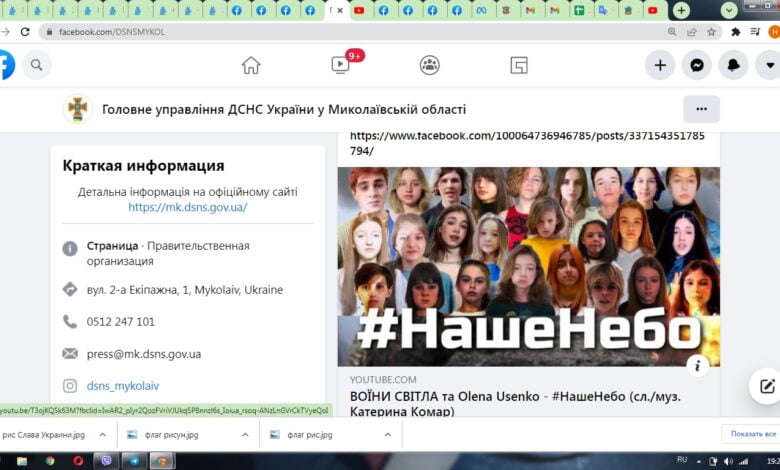
Task: Click 'Показать все' downloads button
Action: coord(752,434)
